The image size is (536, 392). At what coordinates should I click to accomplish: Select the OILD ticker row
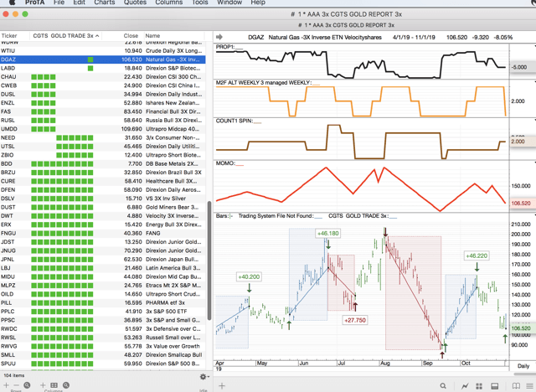tap(102, 294)
